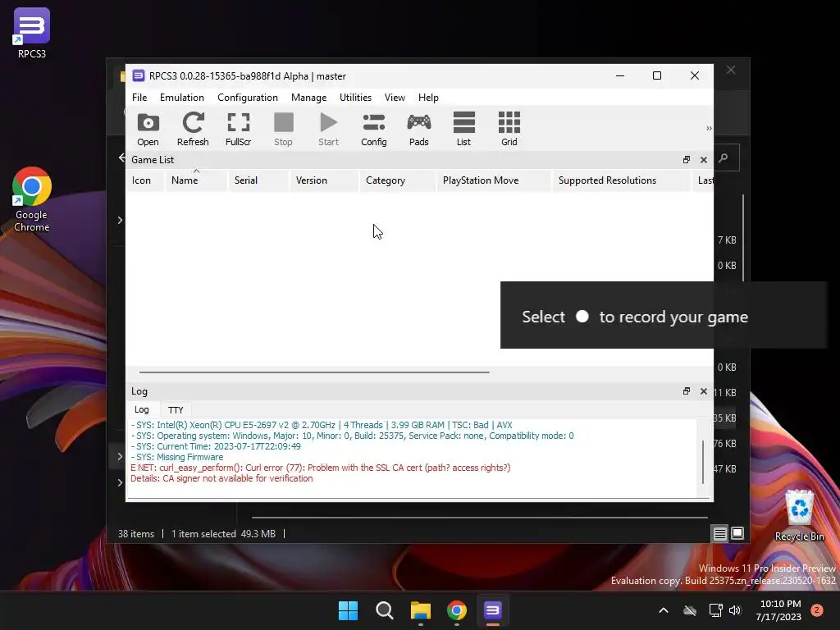Image resolution: width=840 pixels, height=630 pixels.
Task: Sort by Version column header
Action: [324, 180]
